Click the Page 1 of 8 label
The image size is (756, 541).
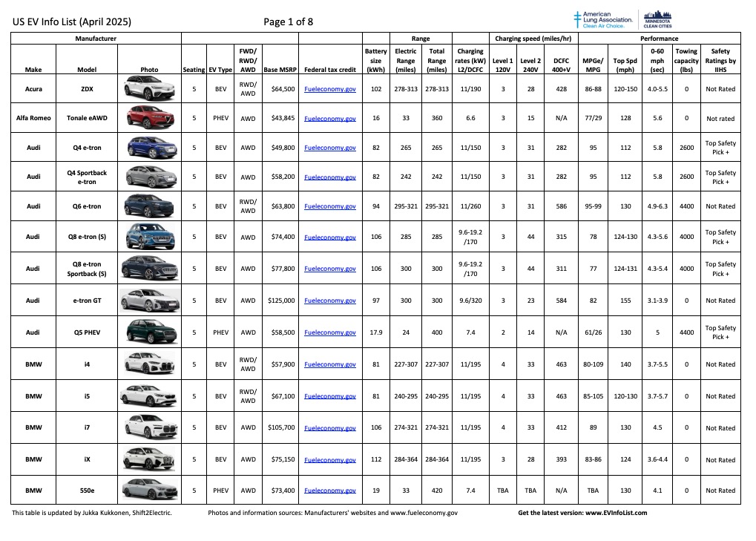[x=289, y=22]
